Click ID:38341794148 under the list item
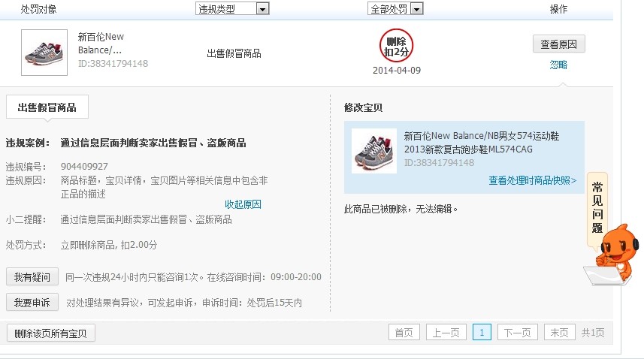644x359 pixels. 113,64
